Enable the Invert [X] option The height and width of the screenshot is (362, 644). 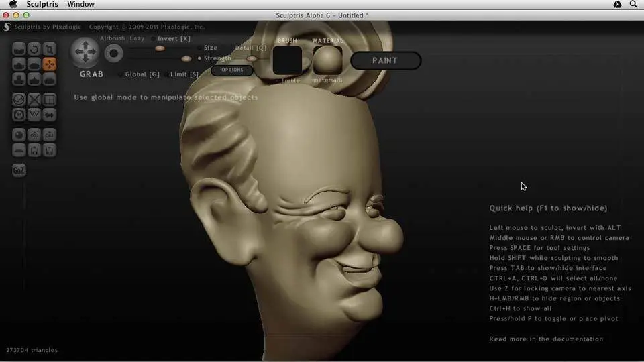tap(170, 39)
